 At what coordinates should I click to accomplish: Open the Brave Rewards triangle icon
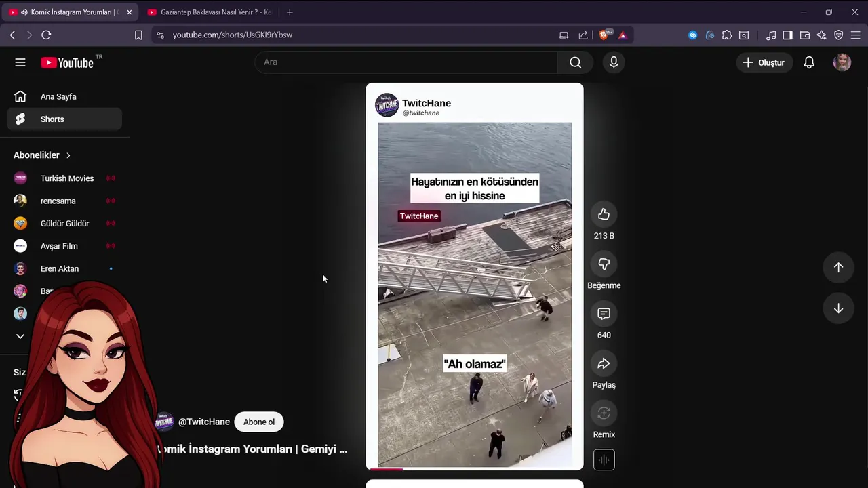click(x=623, y=35)
